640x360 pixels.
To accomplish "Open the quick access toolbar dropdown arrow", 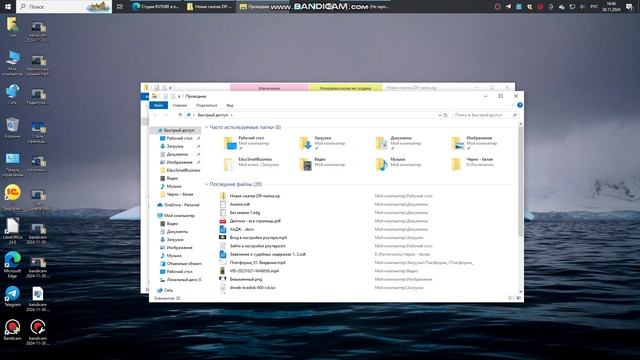I will pyautogui.click(x=179, y=96).
